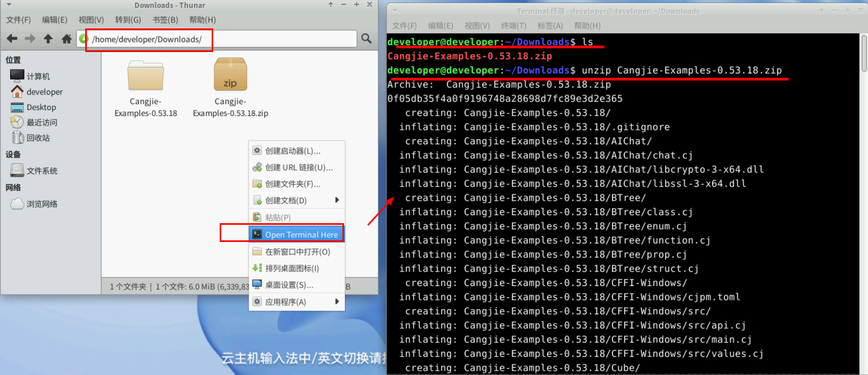The width and height of the screenshot is (868, 375).
Task: Click the Terminal vertical scrollbar
Action: (864, 204)
